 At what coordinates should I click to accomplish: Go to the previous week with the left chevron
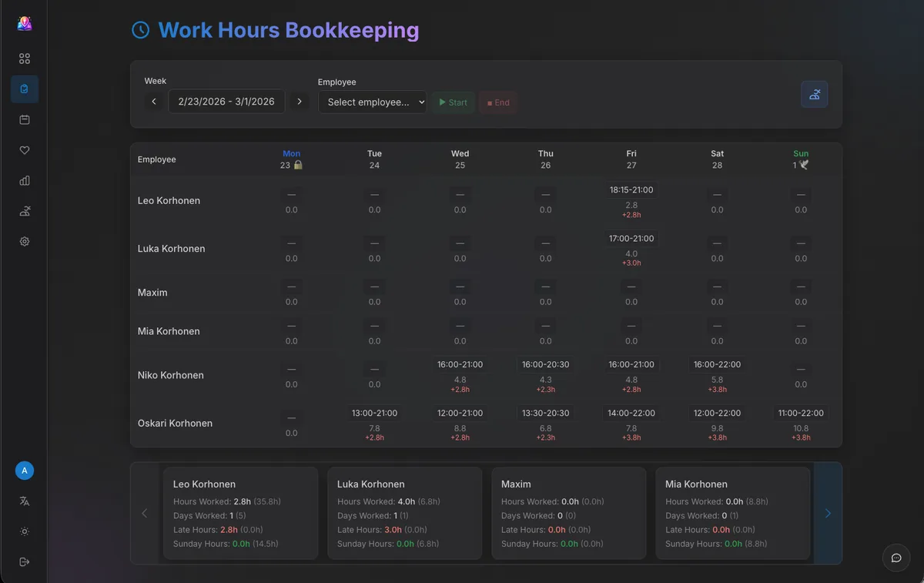pos(153,101)
